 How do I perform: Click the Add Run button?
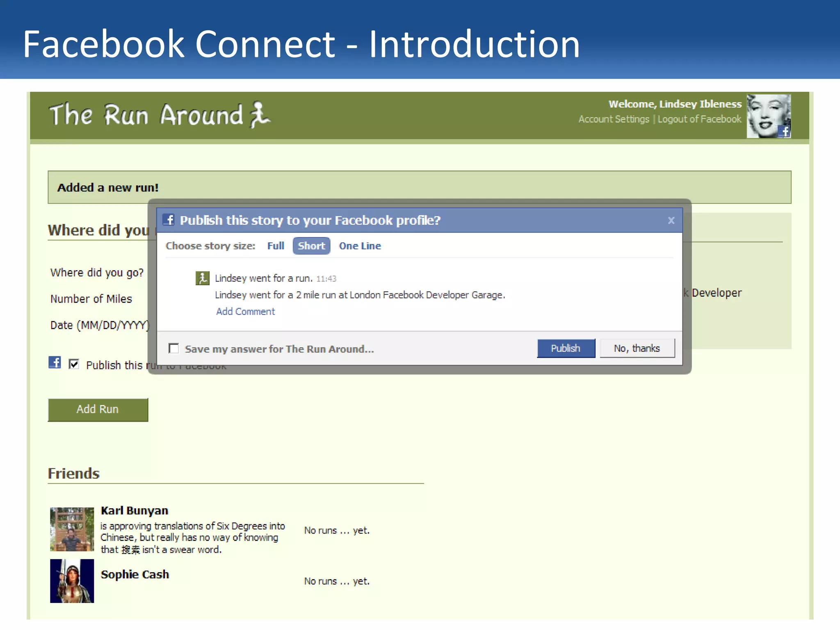coord(98,409)
